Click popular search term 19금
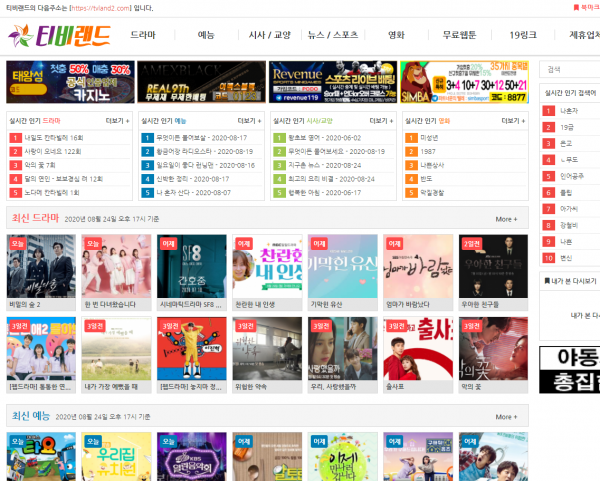 (567, 127)
